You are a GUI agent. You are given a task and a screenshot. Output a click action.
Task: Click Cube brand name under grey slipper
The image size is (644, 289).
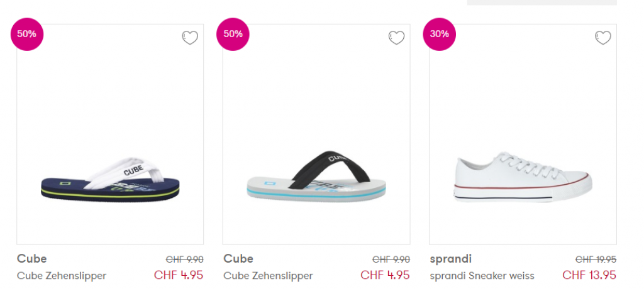pos(238,259)
